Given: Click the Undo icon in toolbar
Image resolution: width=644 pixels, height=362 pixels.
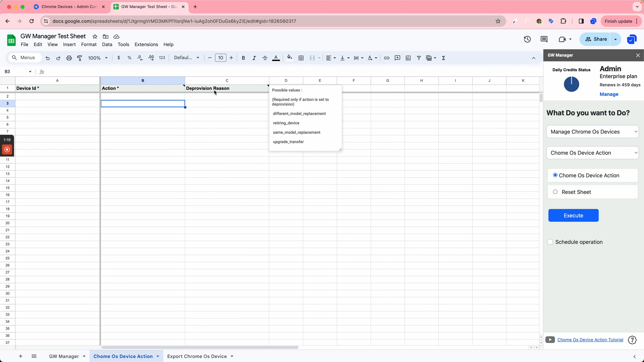Looking at the screenshot, I should (48, 58).
